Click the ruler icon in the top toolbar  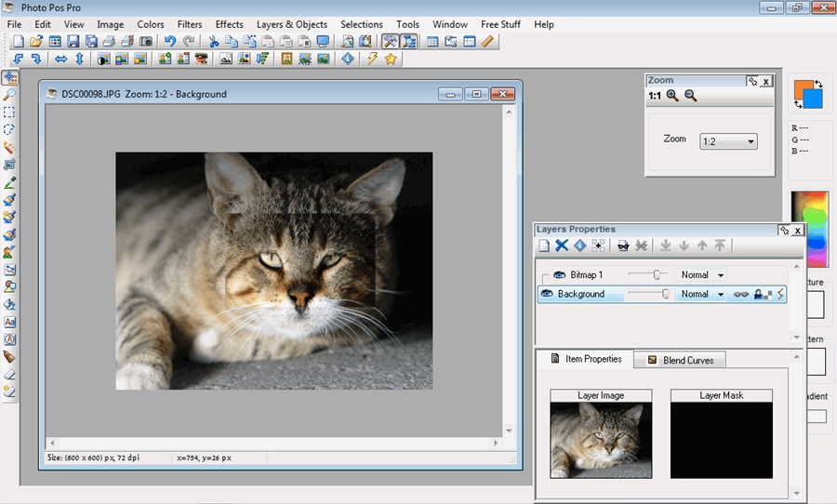pos(487,41)
